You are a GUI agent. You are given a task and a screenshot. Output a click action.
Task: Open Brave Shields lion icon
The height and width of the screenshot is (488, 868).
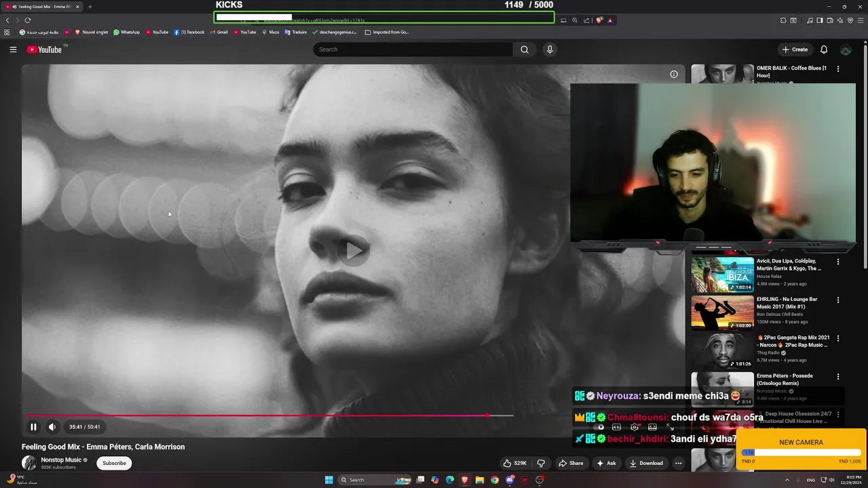pyautogui.click(x=599, y=20)
